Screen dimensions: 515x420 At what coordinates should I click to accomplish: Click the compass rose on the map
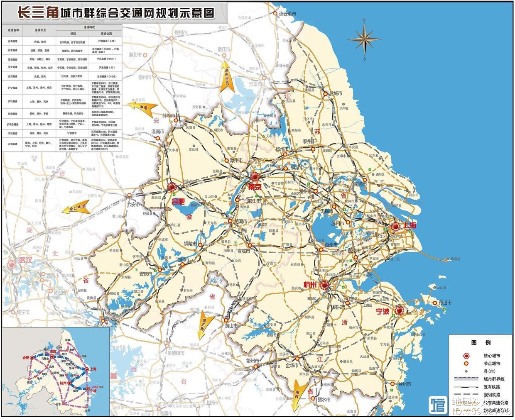coord(364,39)
